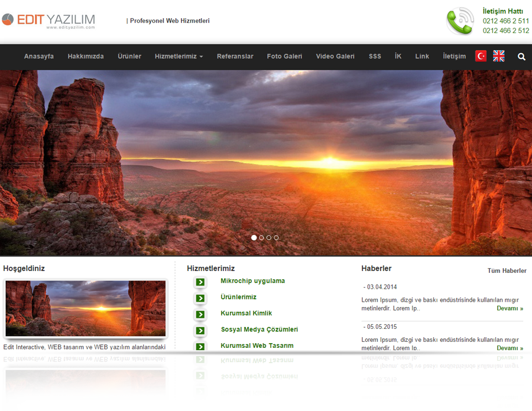
Task: Open the Kurumsal Kimlik service link
Action: pos(246,314)
